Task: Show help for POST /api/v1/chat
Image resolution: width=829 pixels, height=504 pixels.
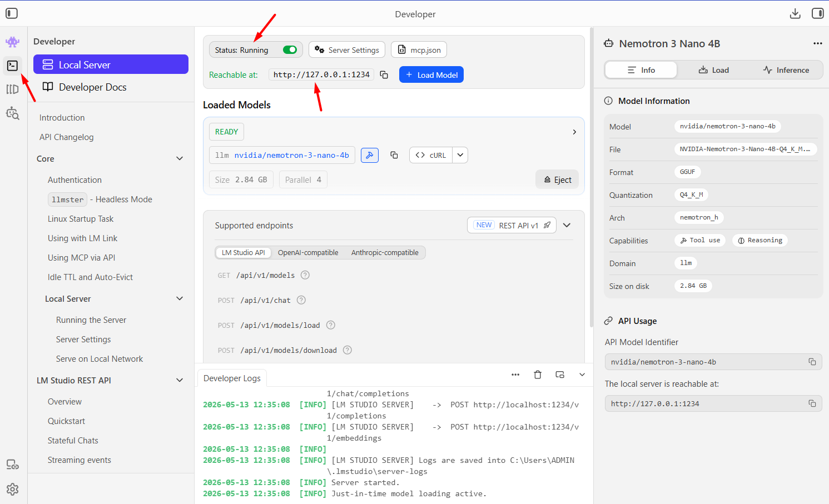Action: pos(301,300)
